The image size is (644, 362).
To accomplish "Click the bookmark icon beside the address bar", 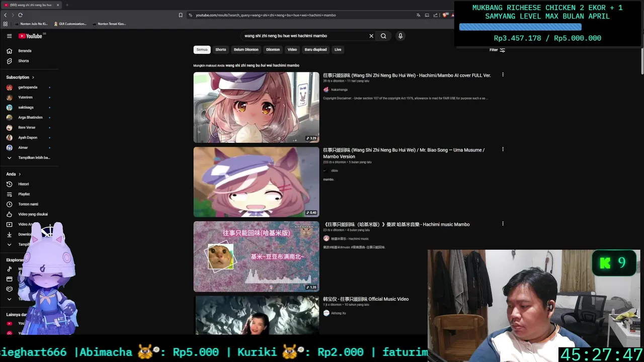I will tap(181, 15).
